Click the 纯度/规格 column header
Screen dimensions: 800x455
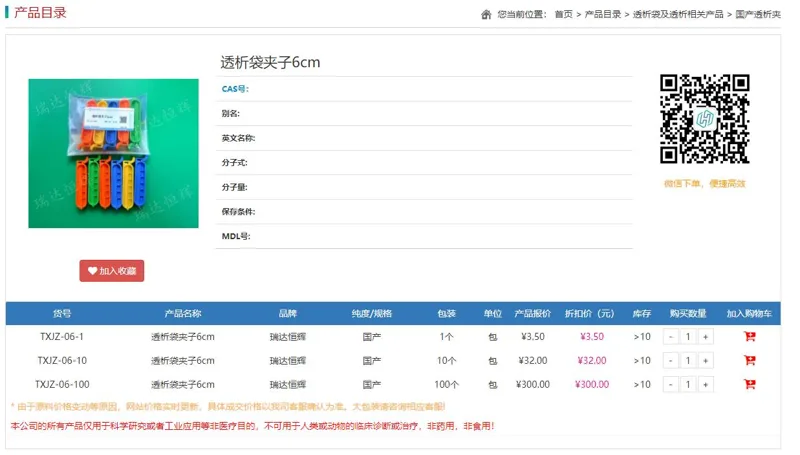pyautogui.click(x=371, y=314)
